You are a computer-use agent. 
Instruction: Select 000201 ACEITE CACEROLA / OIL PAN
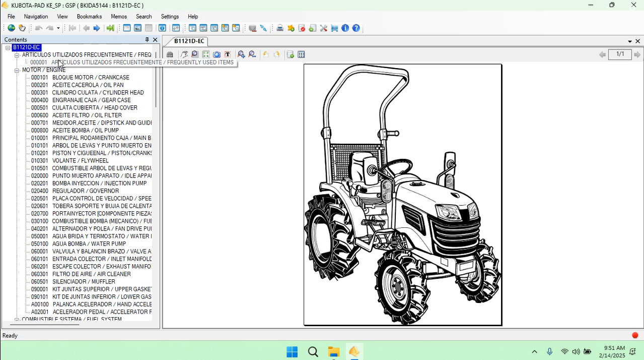[x=77, y=85]
